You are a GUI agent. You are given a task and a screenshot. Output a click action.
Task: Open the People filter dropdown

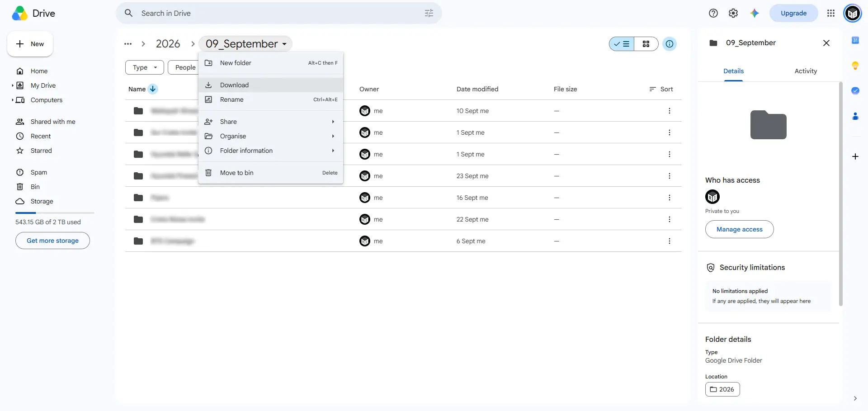pos(183,67)
